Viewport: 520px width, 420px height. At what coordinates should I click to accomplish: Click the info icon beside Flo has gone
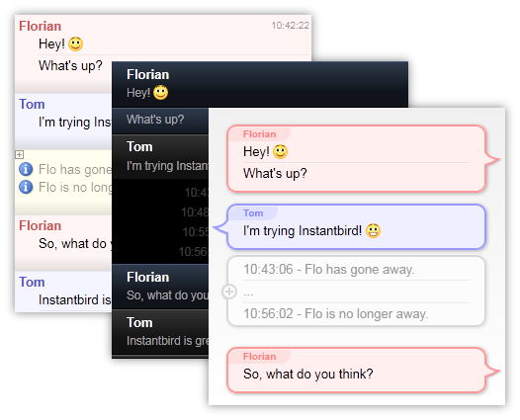point(26,169)
